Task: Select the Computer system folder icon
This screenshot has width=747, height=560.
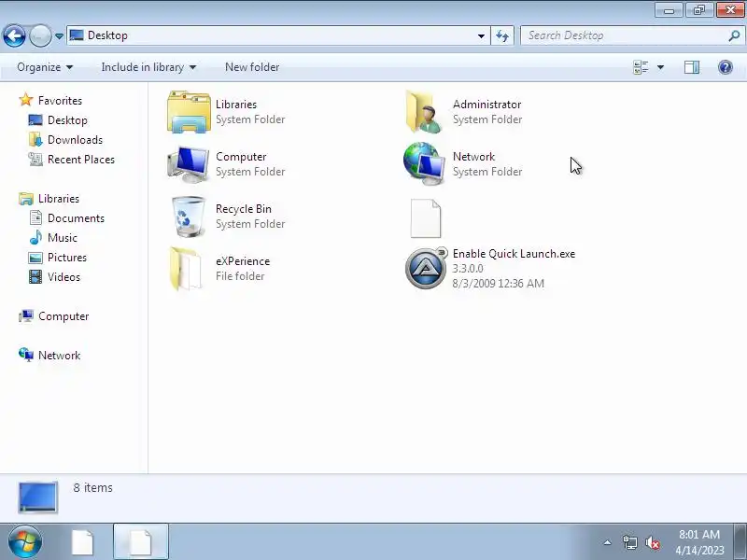Action: 189,164
